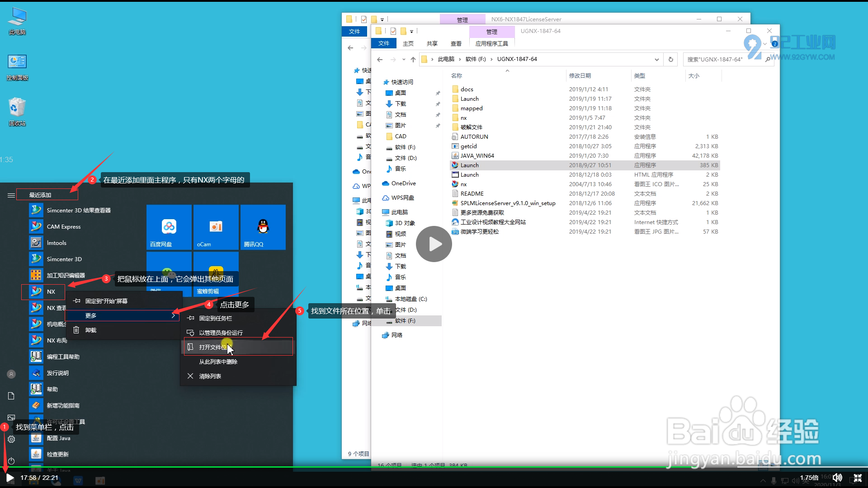Open CAM Express from start menu
This screenshot has width=868, height=488.
[64, 226]
